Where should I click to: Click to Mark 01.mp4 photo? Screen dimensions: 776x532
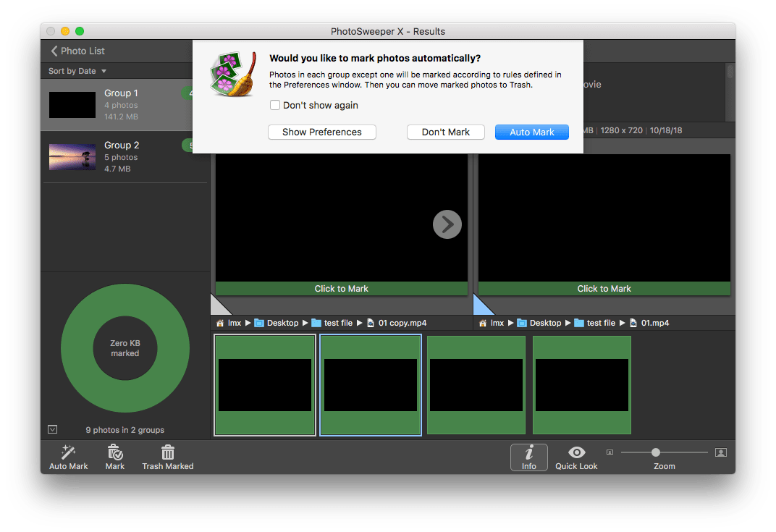pyautogui.click(x=604, y=289)
